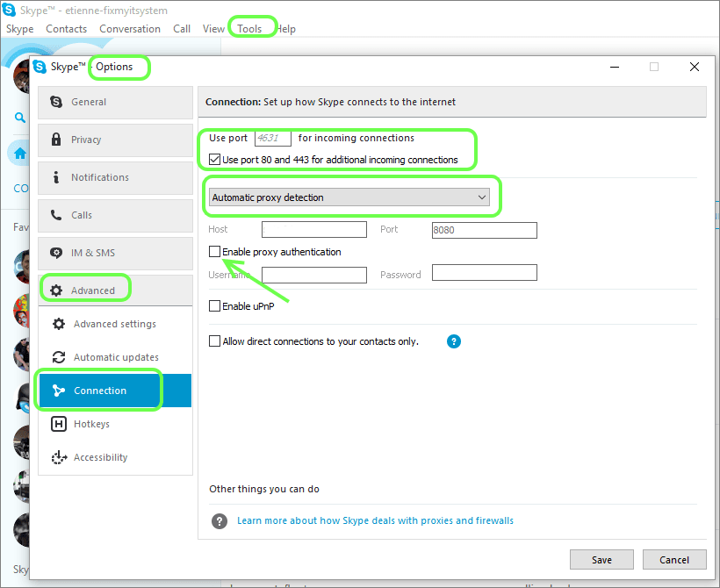
Task: Close the Skype Options window
Action: point(695,67)
